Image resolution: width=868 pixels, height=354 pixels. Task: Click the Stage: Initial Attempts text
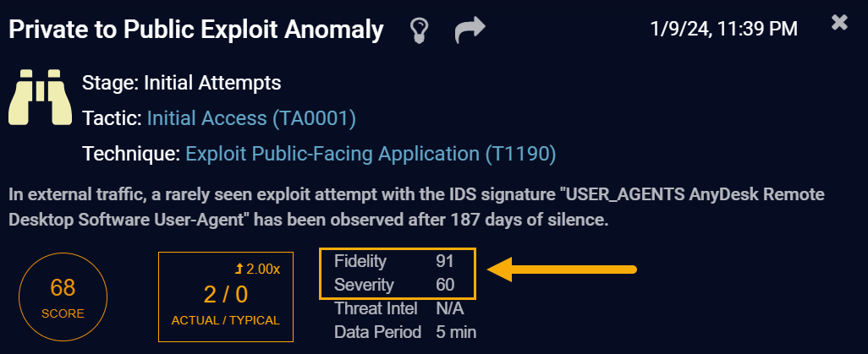click(x=182, y=83)
